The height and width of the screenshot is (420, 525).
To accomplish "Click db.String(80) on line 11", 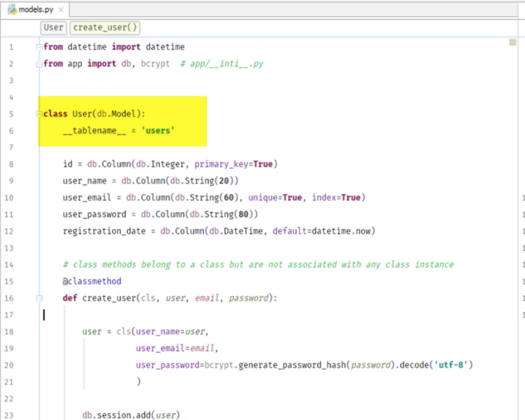I will 221,214.
